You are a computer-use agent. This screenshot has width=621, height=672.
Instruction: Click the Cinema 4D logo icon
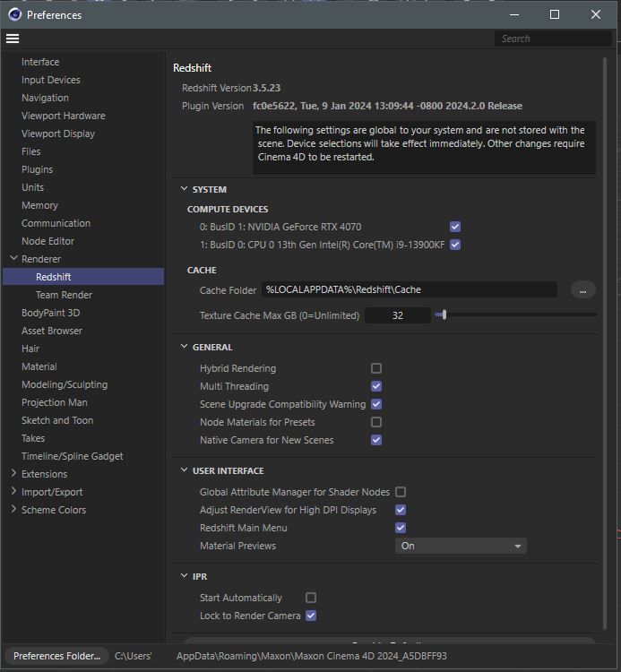click(14, 14)
